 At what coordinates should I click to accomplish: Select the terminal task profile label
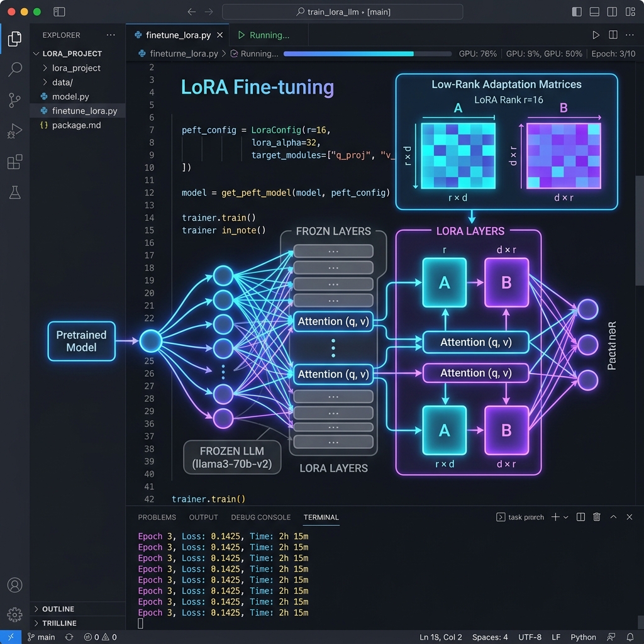pyautogui.click(x=520, y=517)
